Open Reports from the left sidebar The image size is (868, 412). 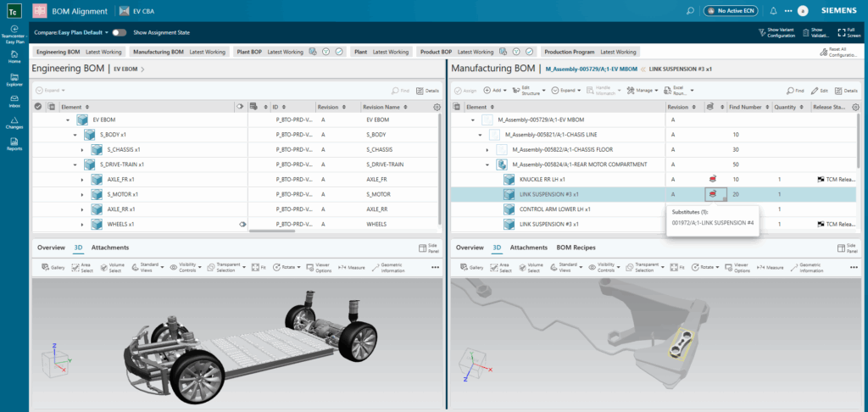pyautogui.click(x=14, y=145)
